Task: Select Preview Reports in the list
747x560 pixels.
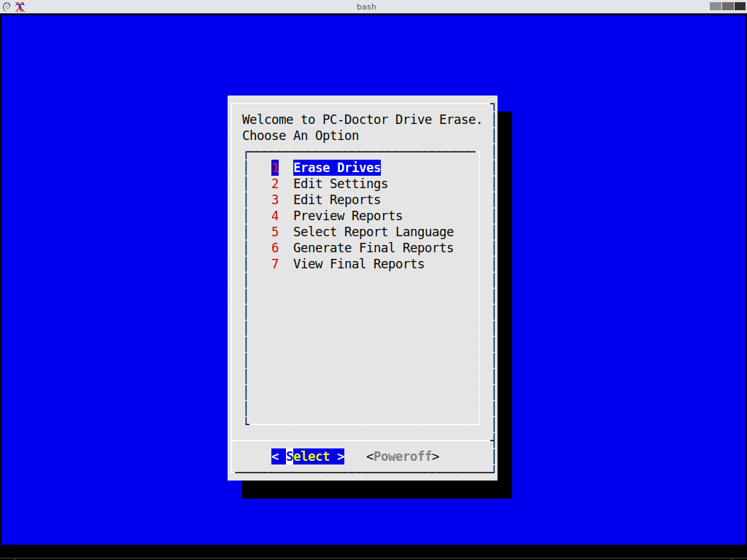Action: pyautogui.click(x=347, y=215)
